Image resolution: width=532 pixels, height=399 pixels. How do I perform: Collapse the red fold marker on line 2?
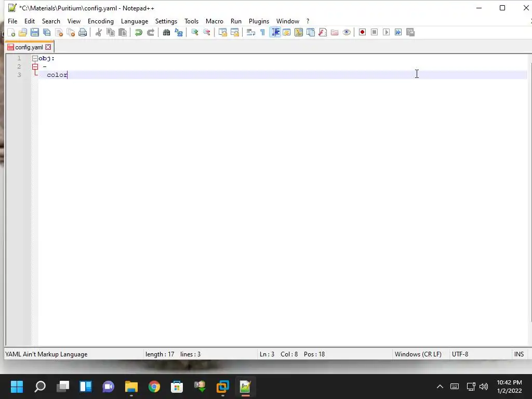[35, 66]
